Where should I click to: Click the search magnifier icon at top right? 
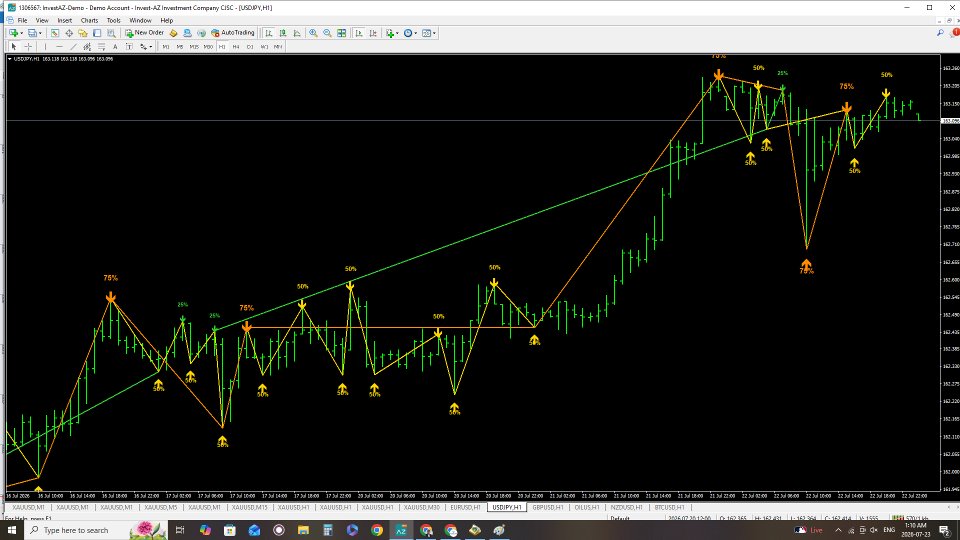[x=940, y=33]
